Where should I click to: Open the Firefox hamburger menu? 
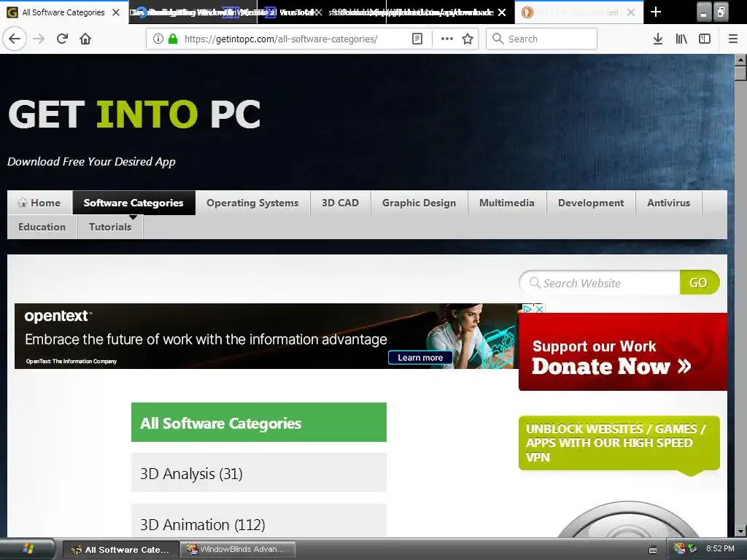[x=733, y=39]
